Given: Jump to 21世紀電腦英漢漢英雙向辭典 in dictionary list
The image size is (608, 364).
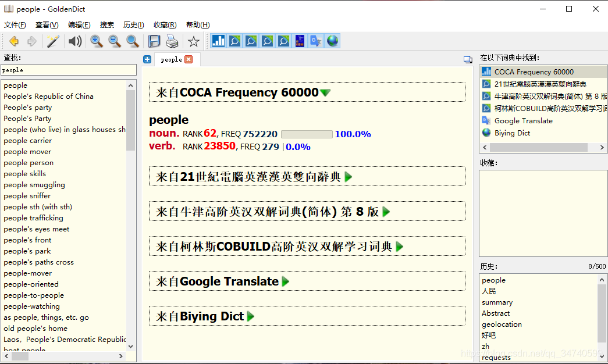Looking at the screenshot, I should 543,84.
